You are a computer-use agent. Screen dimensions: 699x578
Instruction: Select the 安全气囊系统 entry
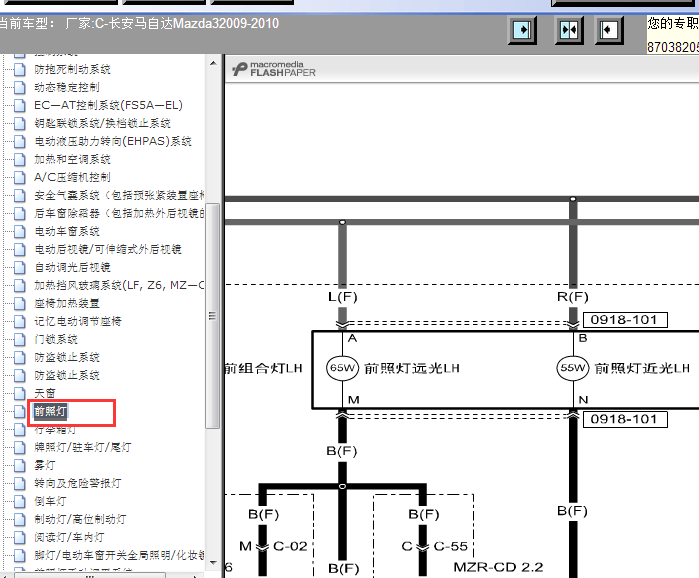(119, 195)
